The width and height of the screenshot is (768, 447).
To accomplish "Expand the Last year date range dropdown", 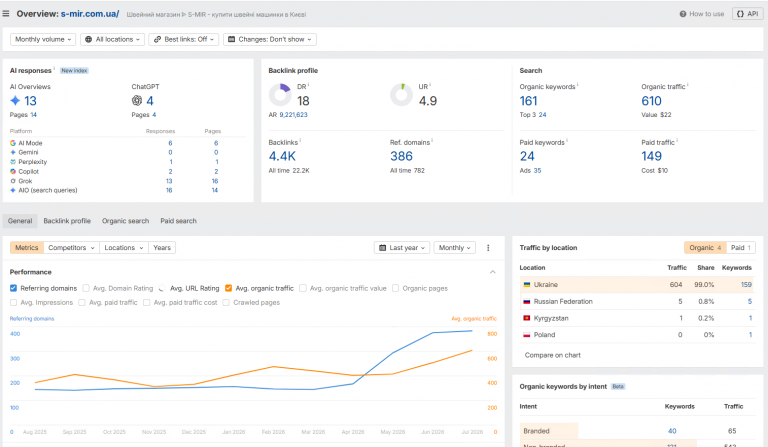I will pos(402,248).
